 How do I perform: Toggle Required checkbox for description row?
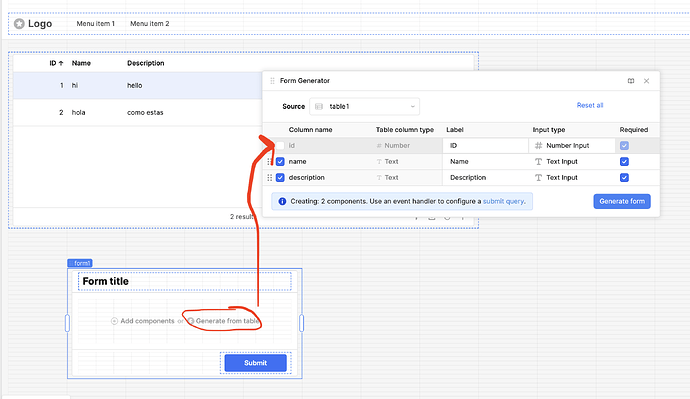(x=624, y=178)
